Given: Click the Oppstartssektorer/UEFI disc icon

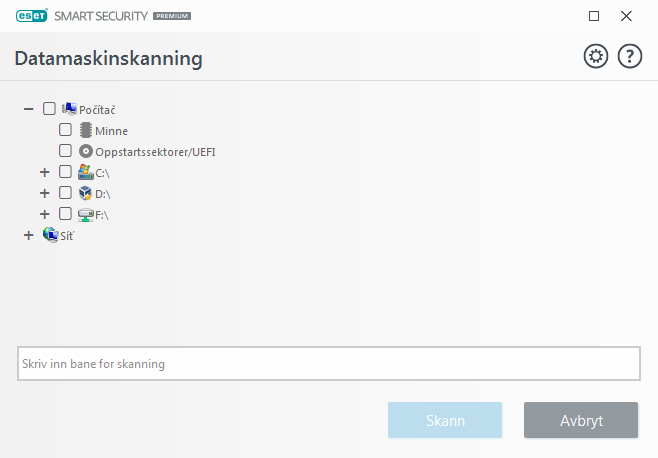Looking at the screenshot, I should [x=85, y=151].
